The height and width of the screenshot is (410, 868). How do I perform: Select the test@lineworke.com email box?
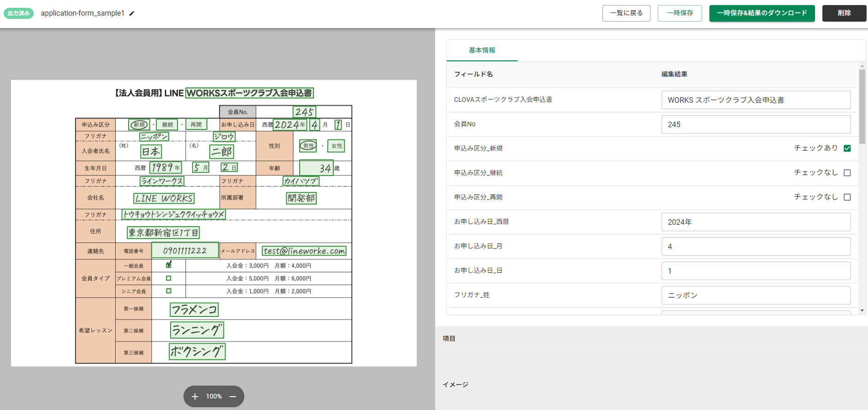[x=304, y=251]
